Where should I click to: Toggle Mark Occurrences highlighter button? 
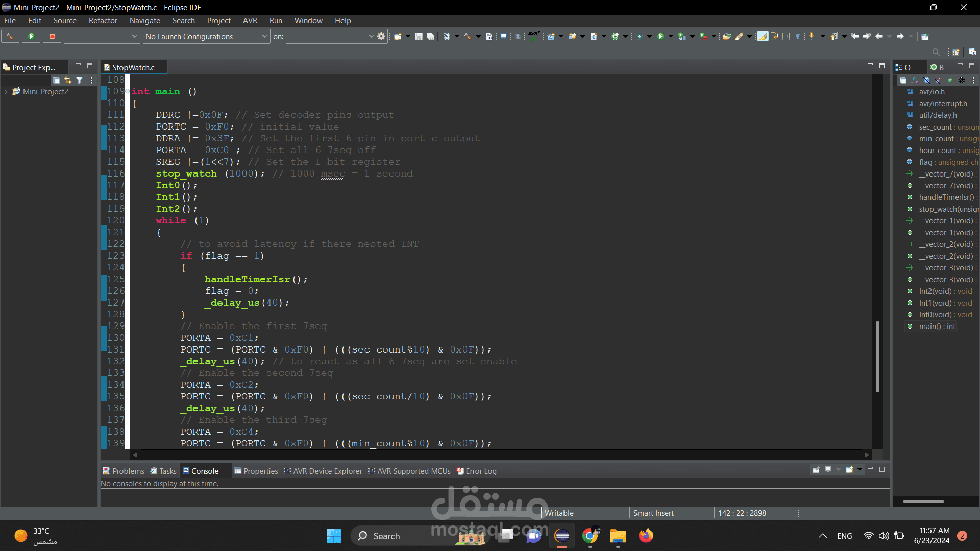(x=763, y=36)
